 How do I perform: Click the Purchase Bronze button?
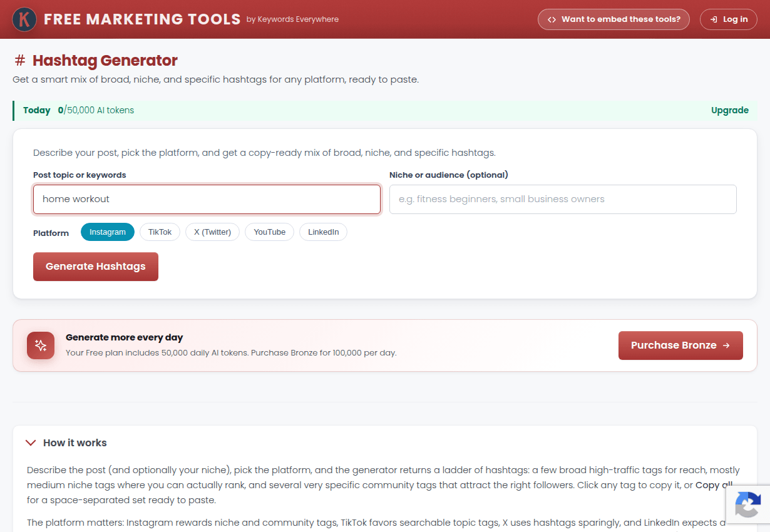point(680,345)
